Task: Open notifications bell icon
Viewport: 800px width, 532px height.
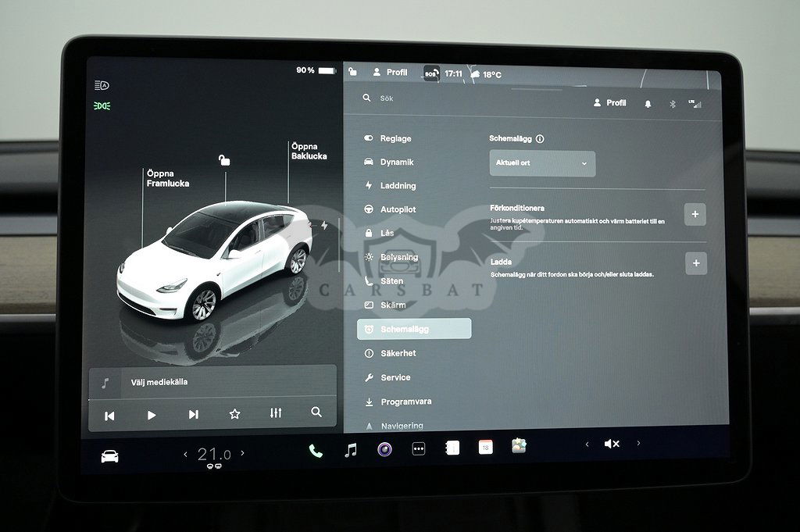Action: point(648,104)
